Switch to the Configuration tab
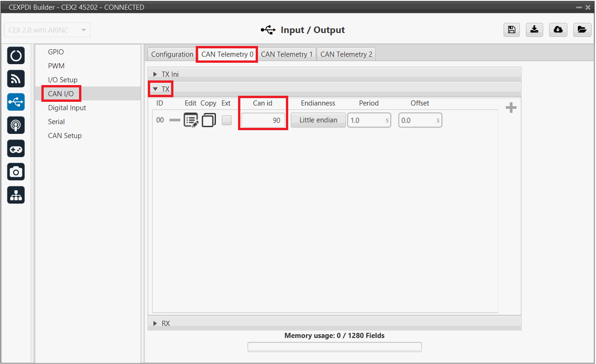The image size is (596, 364). [172, 54]
